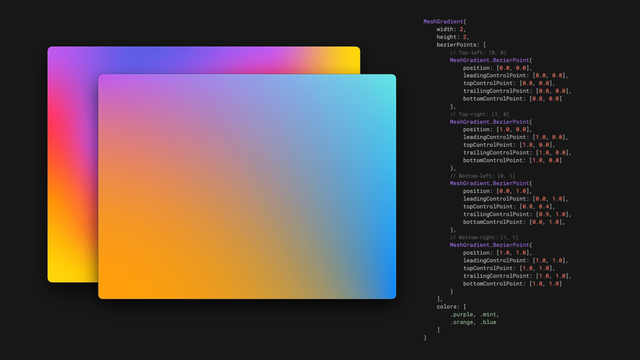Click the 'width: 2,' code line
The height and width of the screenshot is (360, 640).
click(451, 29)
